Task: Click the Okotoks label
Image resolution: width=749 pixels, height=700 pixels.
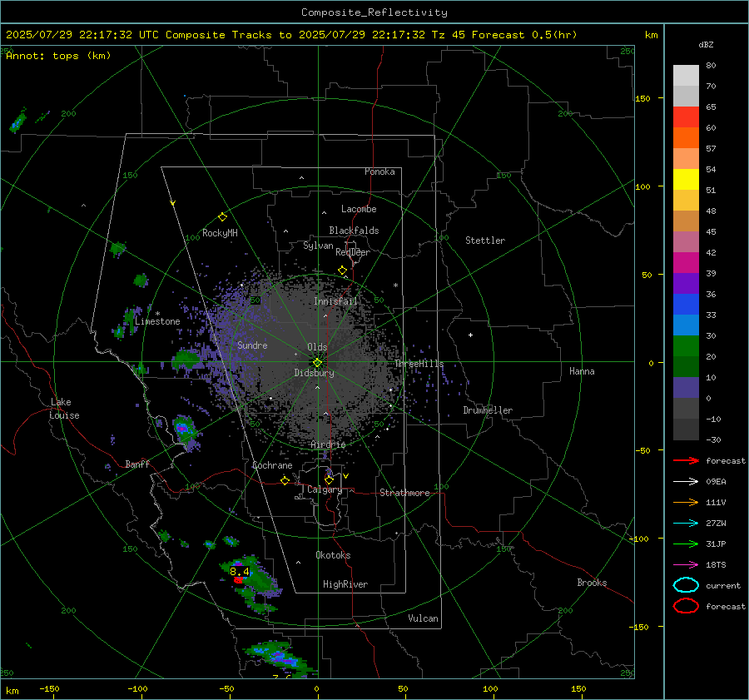Action: tap(333, 555)
